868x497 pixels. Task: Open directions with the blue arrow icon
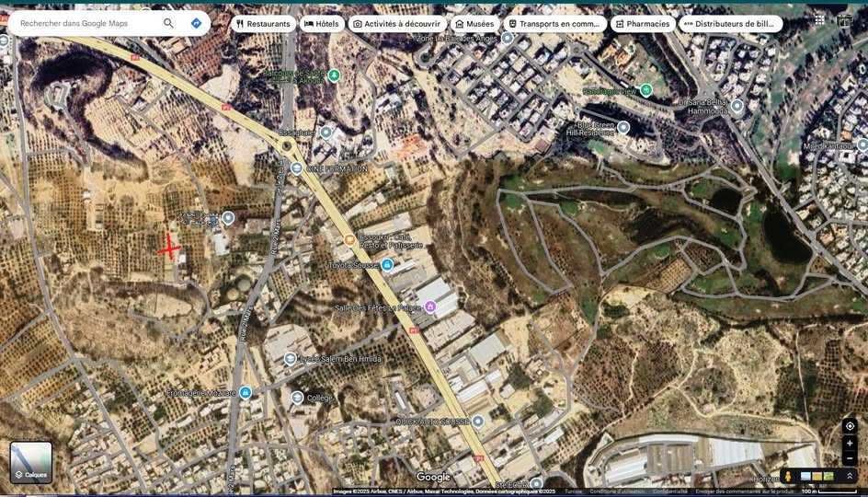(196, 23)
